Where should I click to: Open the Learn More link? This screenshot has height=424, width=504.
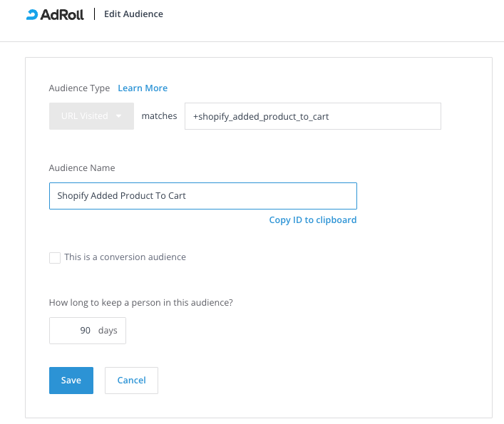point(143,88)
